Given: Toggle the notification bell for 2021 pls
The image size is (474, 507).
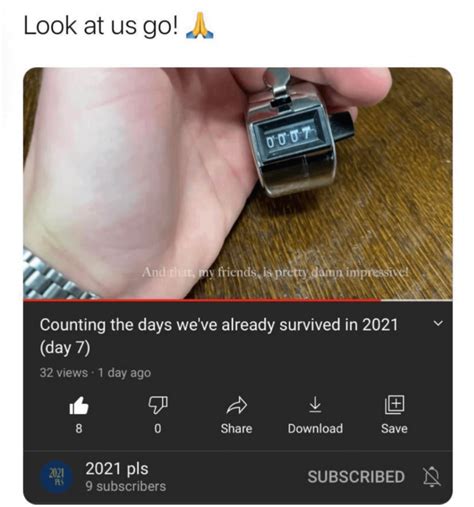Looking at the screenshot, I should tap(431, 477).
